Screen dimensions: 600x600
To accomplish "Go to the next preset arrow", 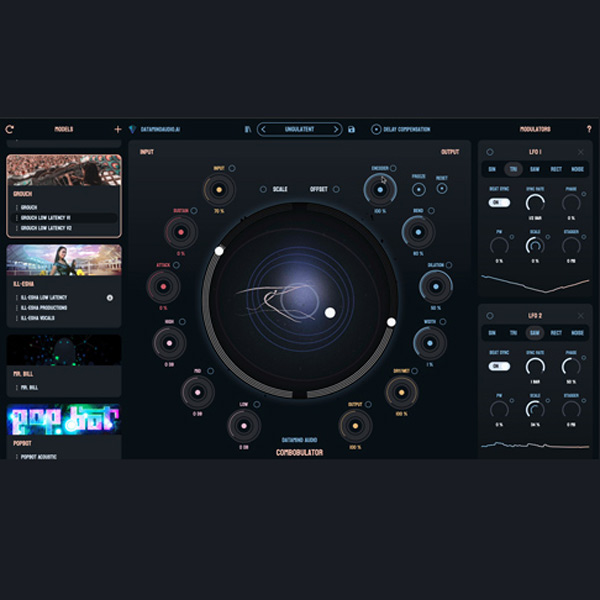I will 336,129.
